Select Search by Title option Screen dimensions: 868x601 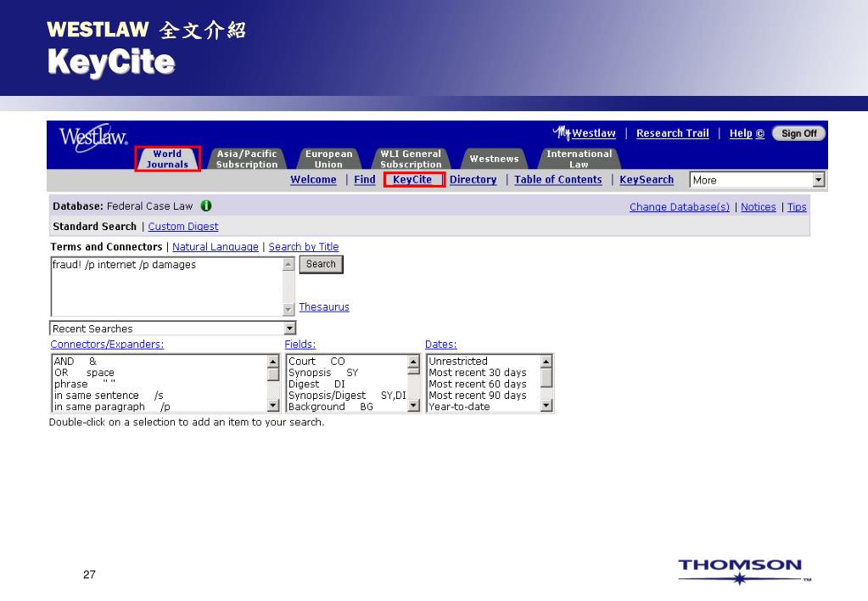304,247
